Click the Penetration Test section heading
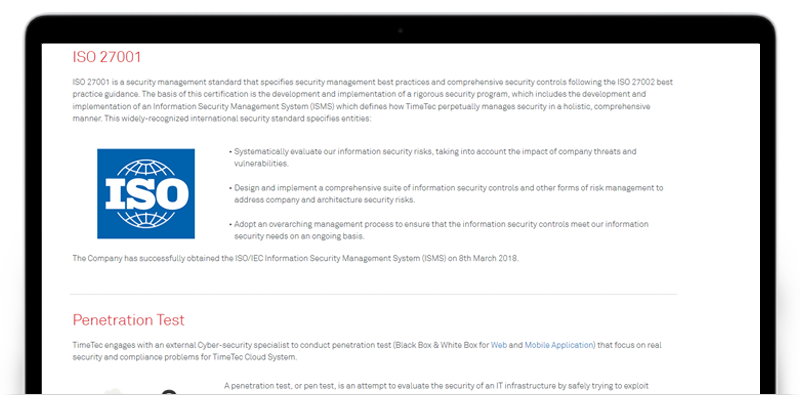800x395 pixels. click(x=129, y=320)
